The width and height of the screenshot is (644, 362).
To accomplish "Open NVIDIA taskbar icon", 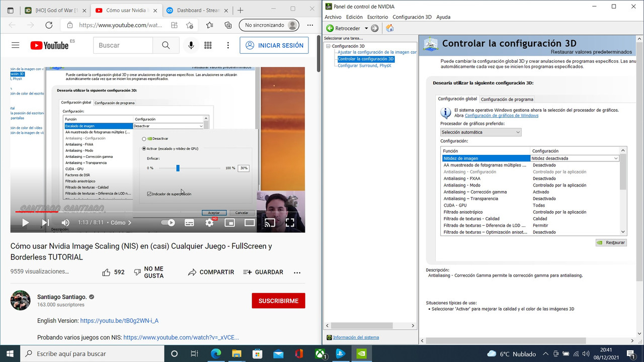I will point(361,353).
